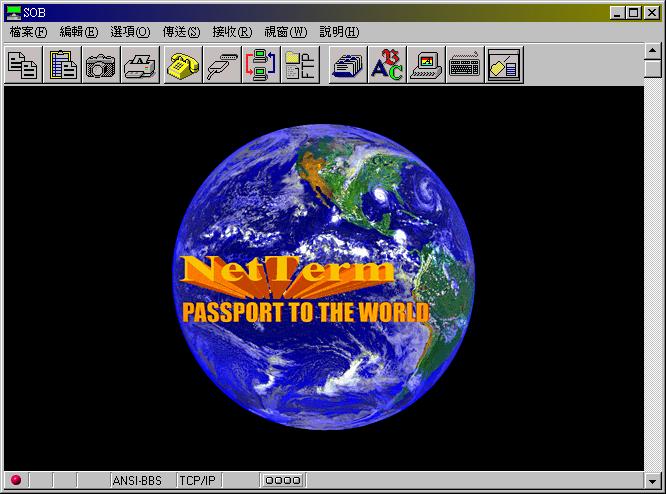Click the ANSI-BBS status bar entry

[x=137, y=480]
